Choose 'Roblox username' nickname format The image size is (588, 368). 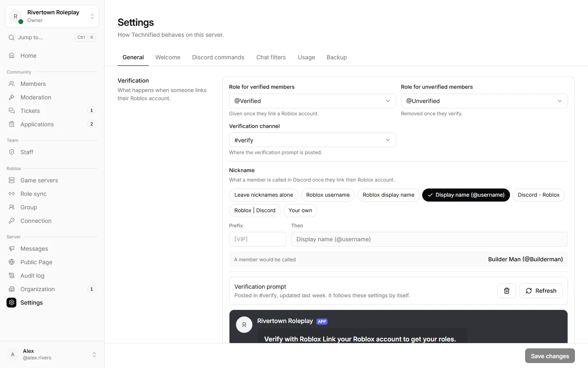[x=328, y=195]
